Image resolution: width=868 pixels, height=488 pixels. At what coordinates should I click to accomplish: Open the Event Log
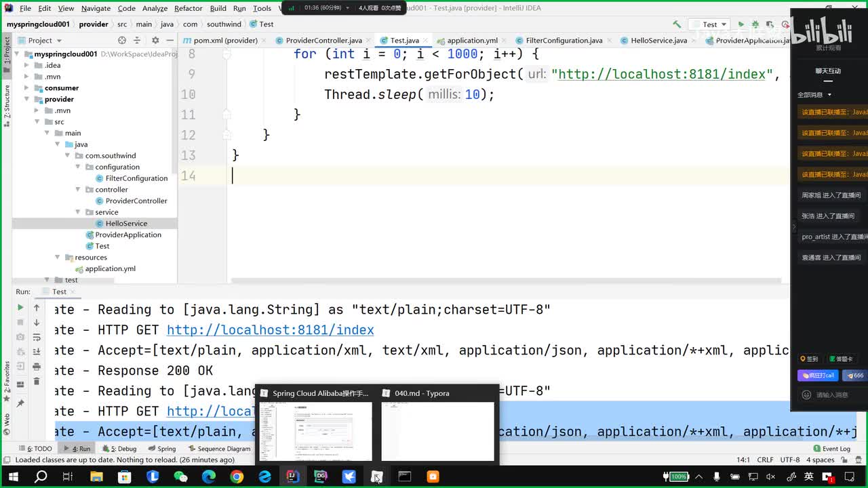[831, 449]
